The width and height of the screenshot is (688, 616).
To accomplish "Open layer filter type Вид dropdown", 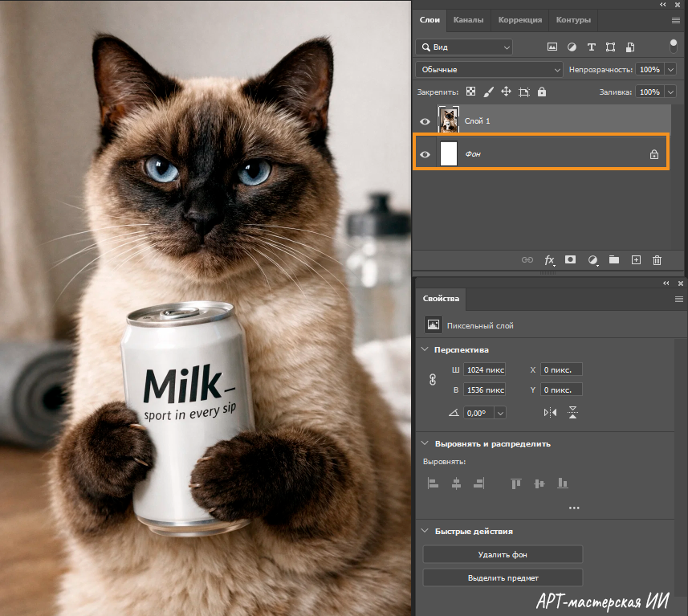I will click(464, 47).
